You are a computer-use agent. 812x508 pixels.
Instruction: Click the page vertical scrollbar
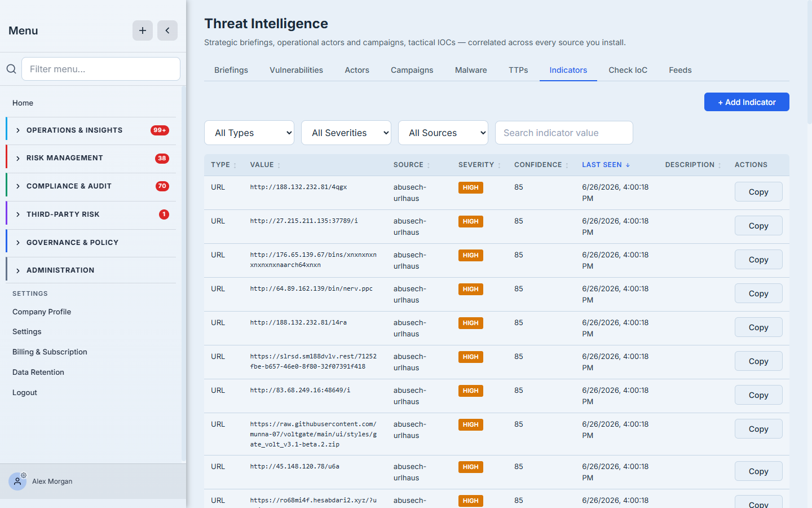point(810,62)
